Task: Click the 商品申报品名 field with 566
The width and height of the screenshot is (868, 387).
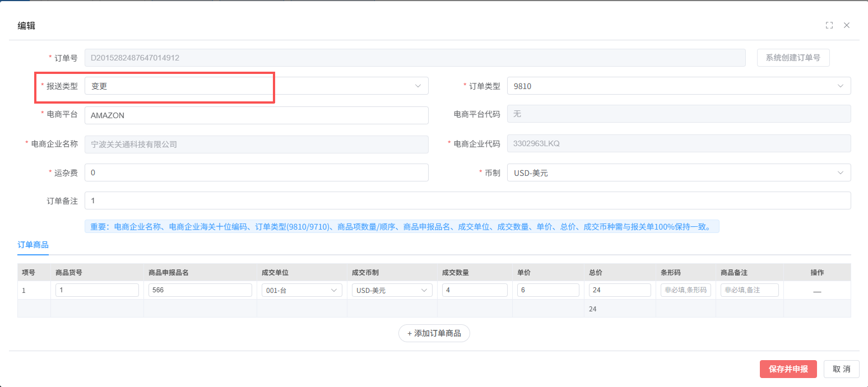Action: [x=200, y=290]
